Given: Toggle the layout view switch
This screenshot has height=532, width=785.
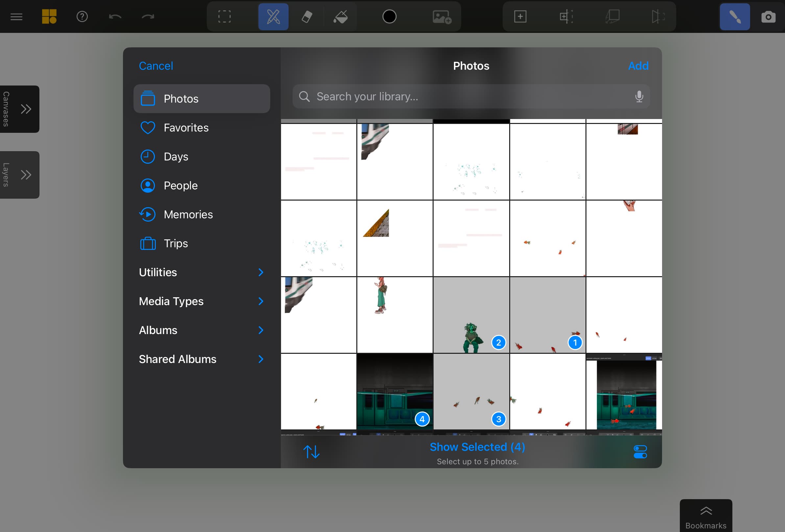Looking at the screenshot, I should click(640, 452).
